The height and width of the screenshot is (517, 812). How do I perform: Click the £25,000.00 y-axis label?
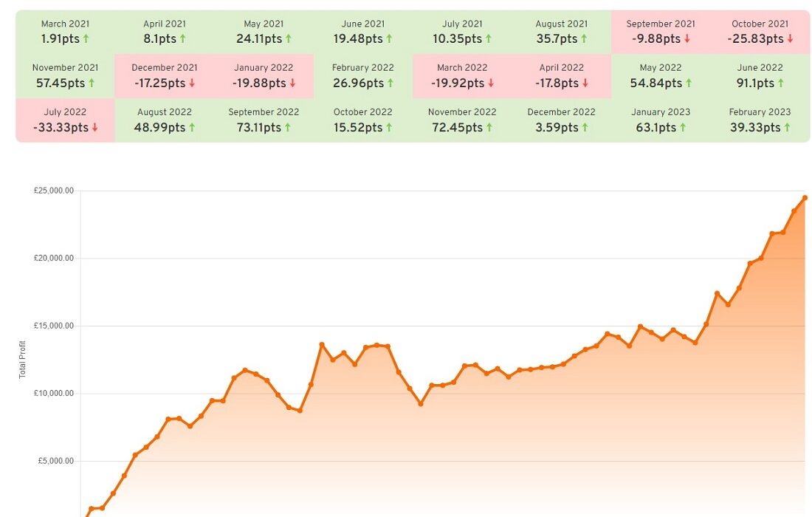click(54, 191)
